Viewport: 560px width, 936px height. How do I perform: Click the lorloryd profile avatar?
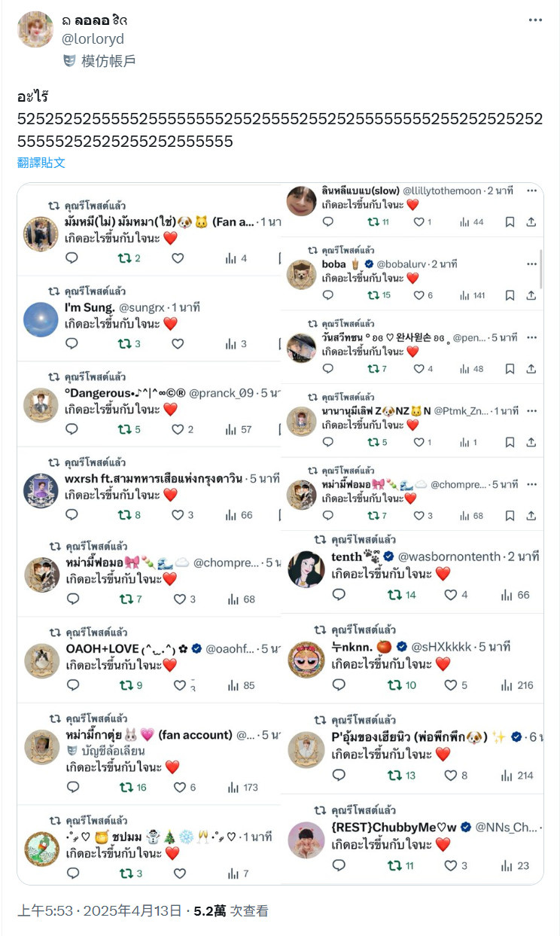[35, 29]
